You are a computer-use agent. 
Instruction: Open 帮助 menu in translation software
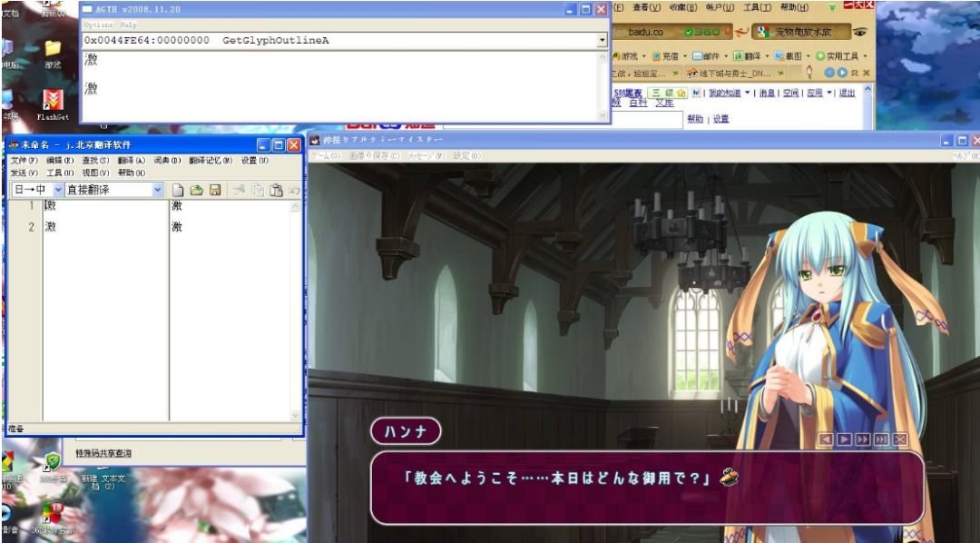click(132, 173)
